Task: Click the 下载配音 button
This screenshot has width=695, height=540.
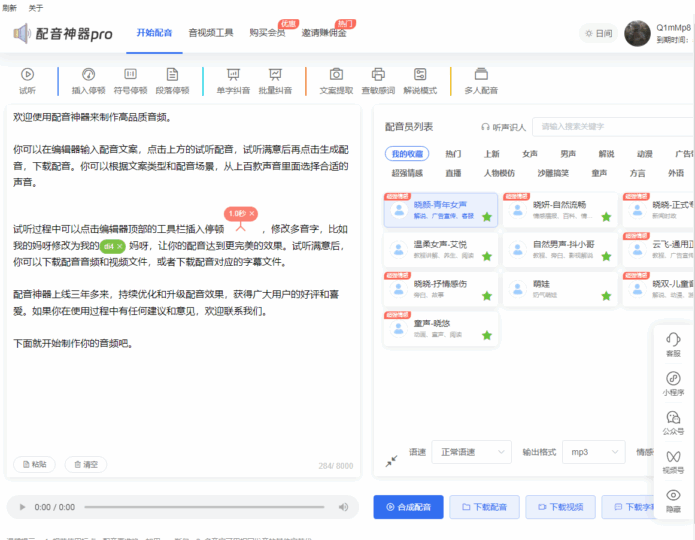Action: (x=484, y=507)
